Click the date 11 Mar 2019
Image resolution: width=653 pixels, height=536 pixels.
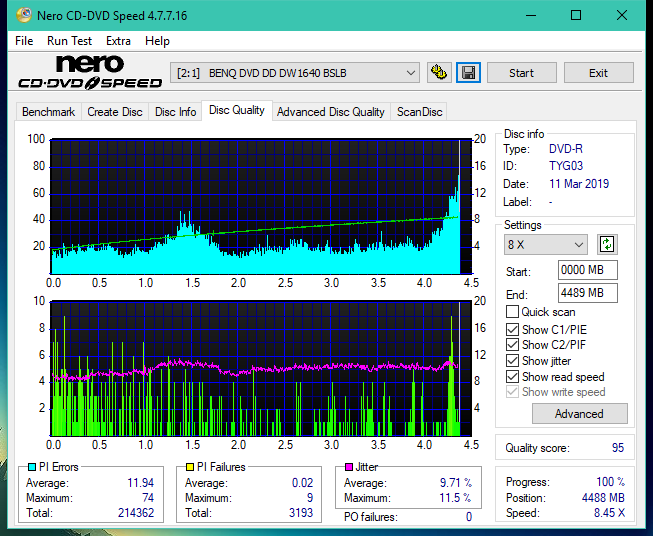[579, 184]
